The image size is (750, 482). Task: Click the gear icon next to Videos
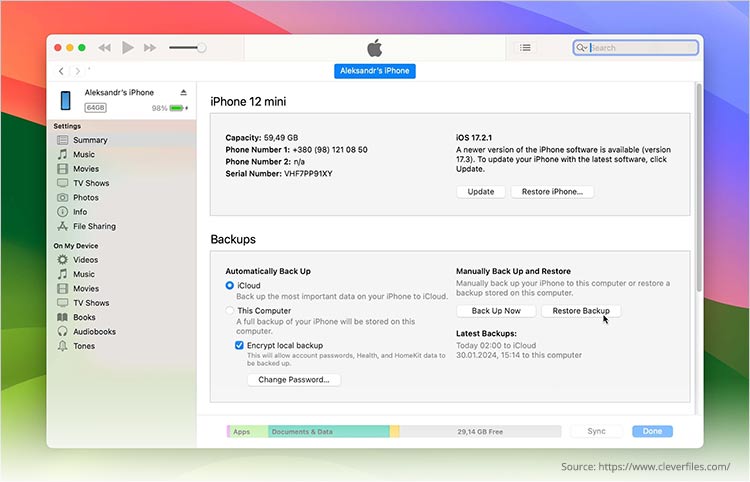click(62, 260)
